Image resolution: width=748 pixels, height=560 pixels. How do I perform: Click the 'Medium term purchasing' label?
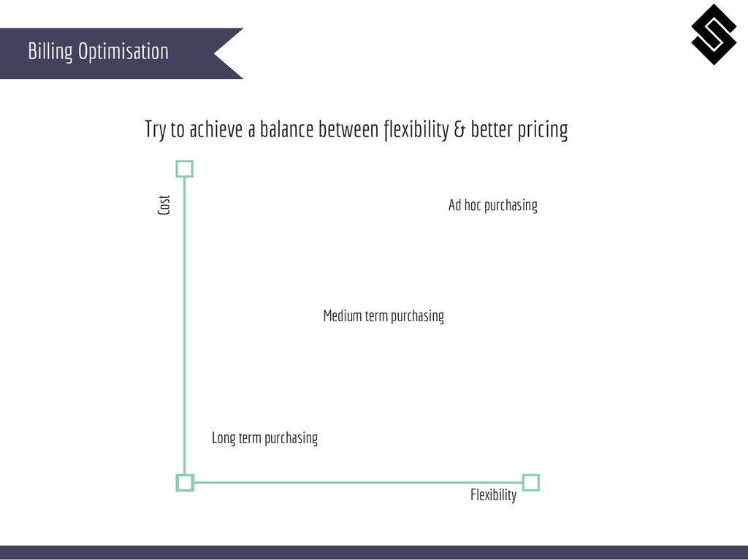383,316
